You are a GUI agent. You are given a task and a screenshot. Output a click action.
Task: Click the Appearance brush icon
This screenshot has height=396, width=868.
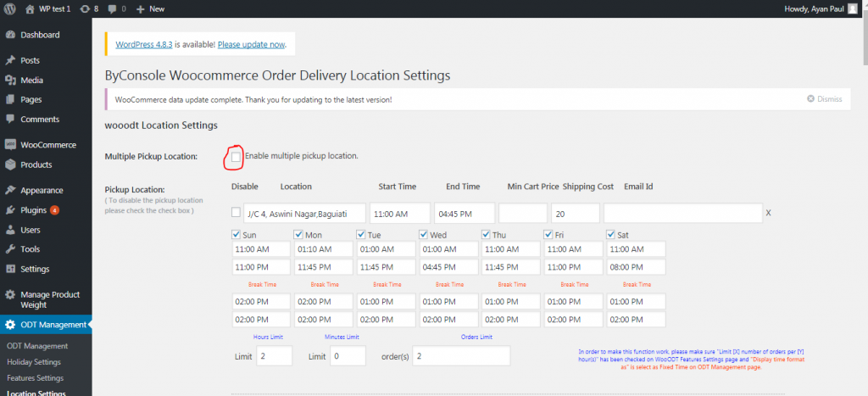coord(10,190)
